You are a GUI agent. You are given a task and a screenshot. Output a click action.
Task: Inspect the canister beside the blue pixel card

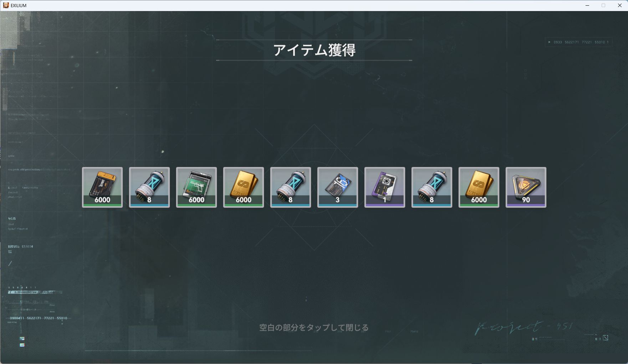pos(291,187)
